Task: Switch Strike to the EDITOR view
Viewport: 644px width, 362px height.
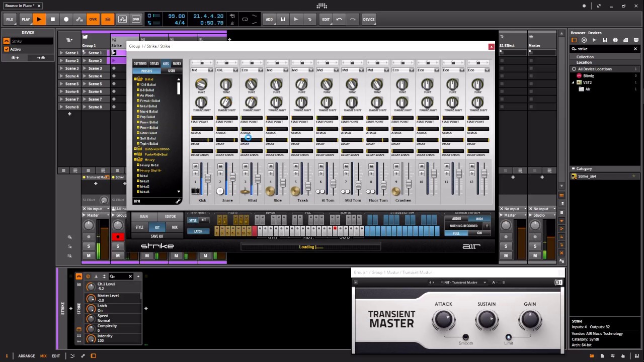Action: (171, 217)
